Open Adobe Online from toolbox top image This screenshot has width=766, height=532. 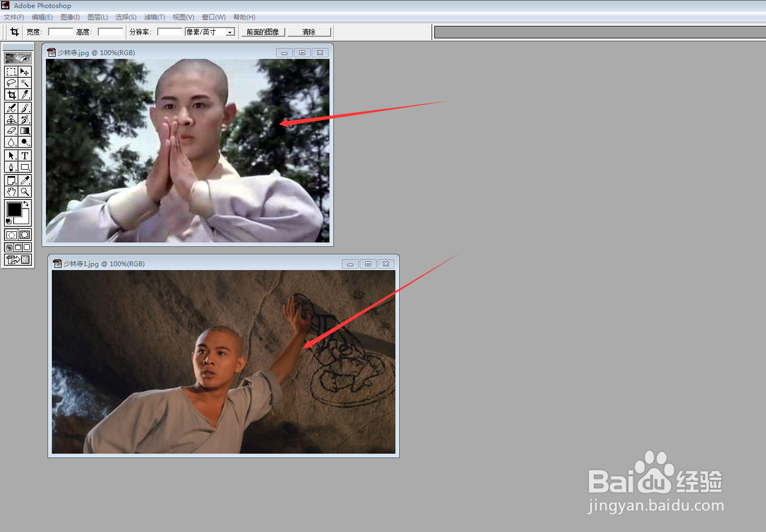(18, 58)
